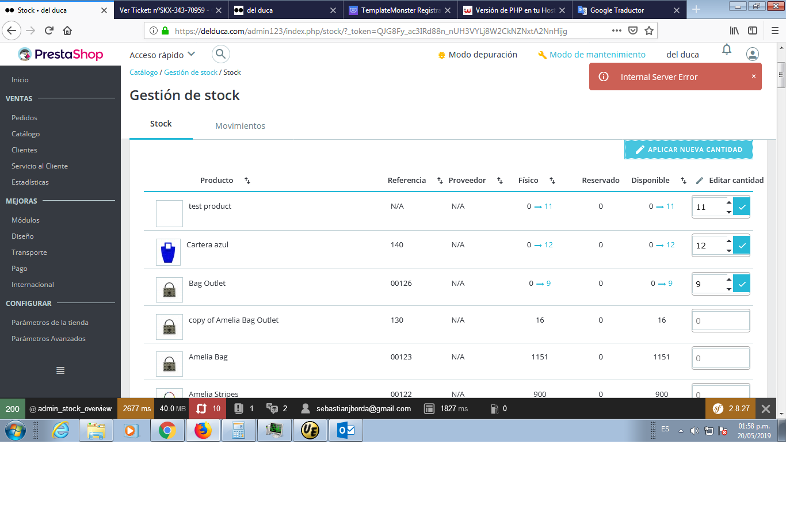Viewport: 786px width, 532px height.
Task: Open Windows Explorer from the taskbar
Action: [x=96, y=430]
